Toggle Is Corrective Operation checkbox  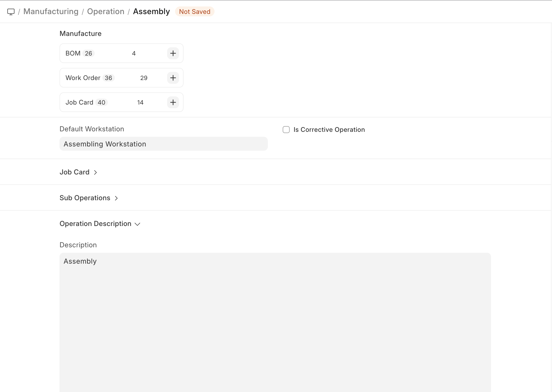(x=286, y=130)
